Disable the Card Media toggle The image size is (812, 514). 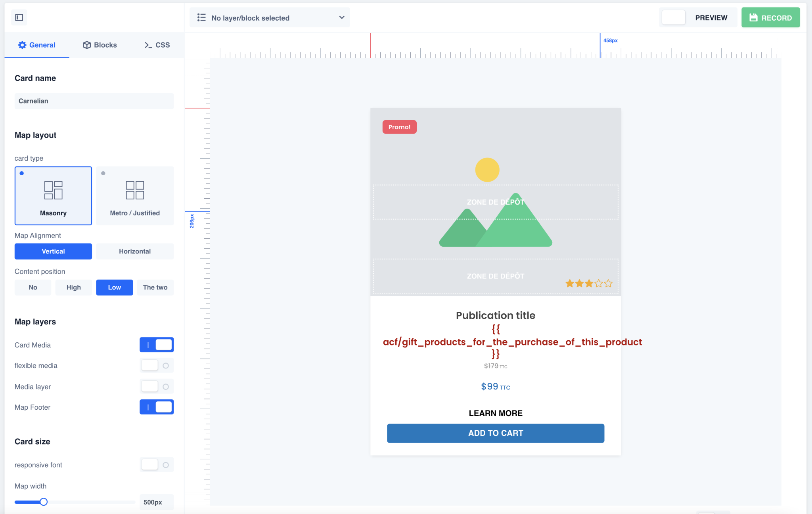pyautogui.click(x=157, y=345)
